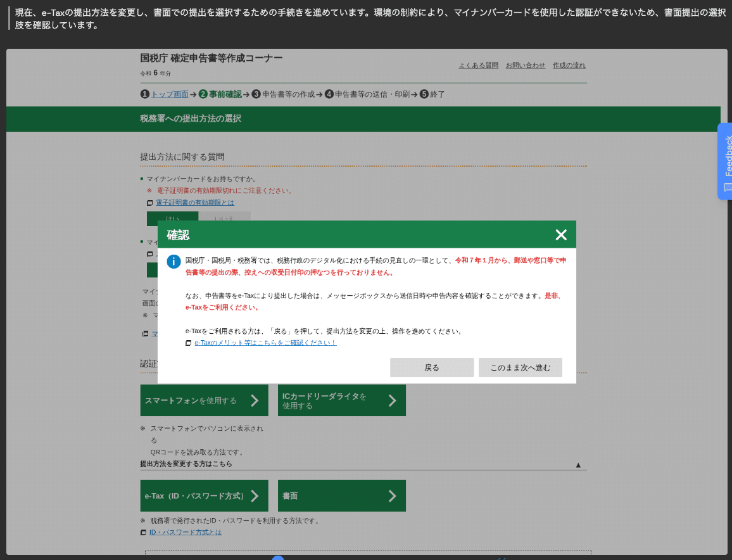Click the window icon beside ID・パスワード方式とは

click(x=142, y=532)
